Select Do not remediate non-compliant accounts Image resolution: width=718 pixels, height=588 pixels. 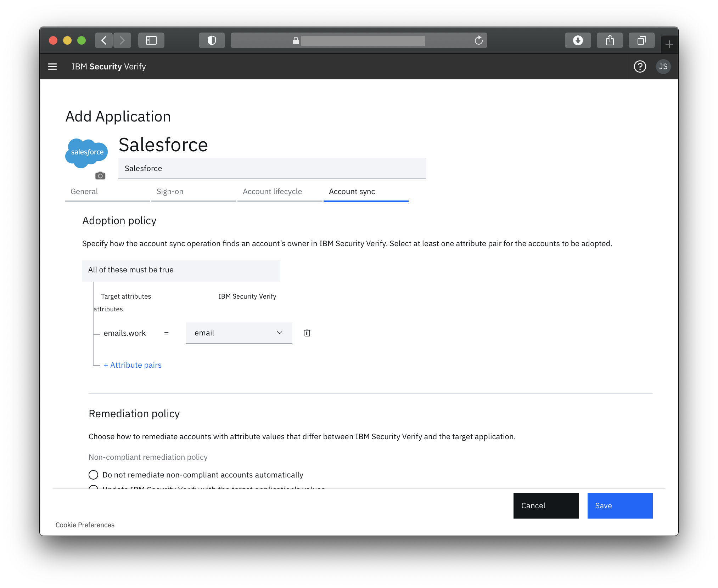coord(93,475)
